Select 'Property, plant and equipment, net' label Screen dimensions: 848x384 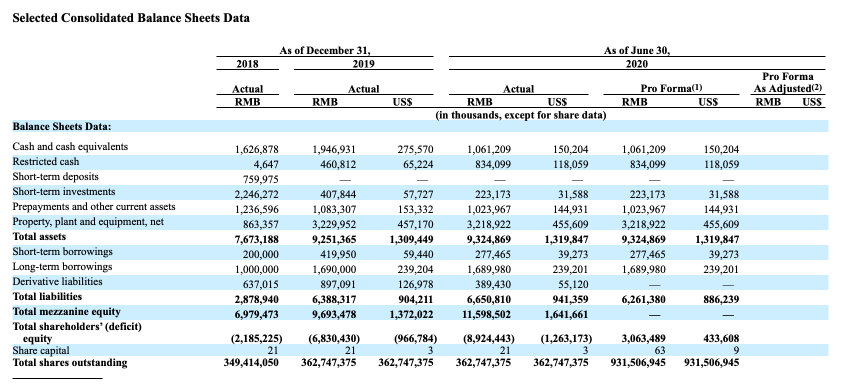pyautogui.click(x=88, y=222)
